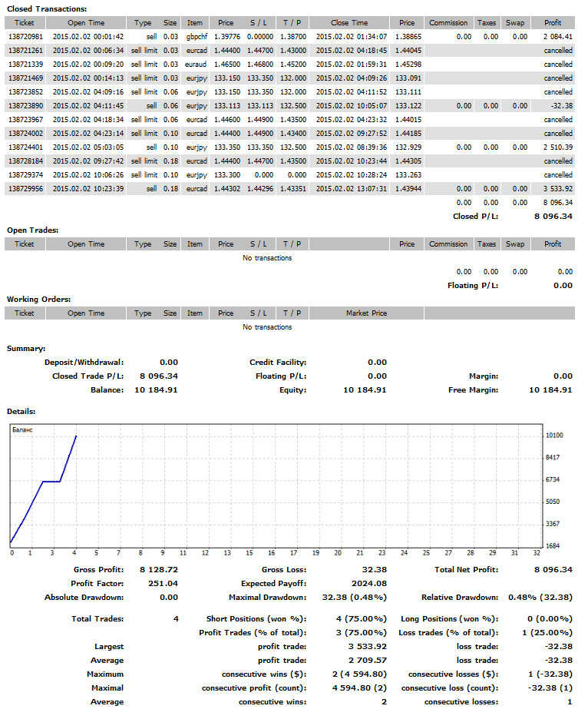Click the Total Trades label
The height and width of the screenshot is (709, 588).
[x=97, y=618]
